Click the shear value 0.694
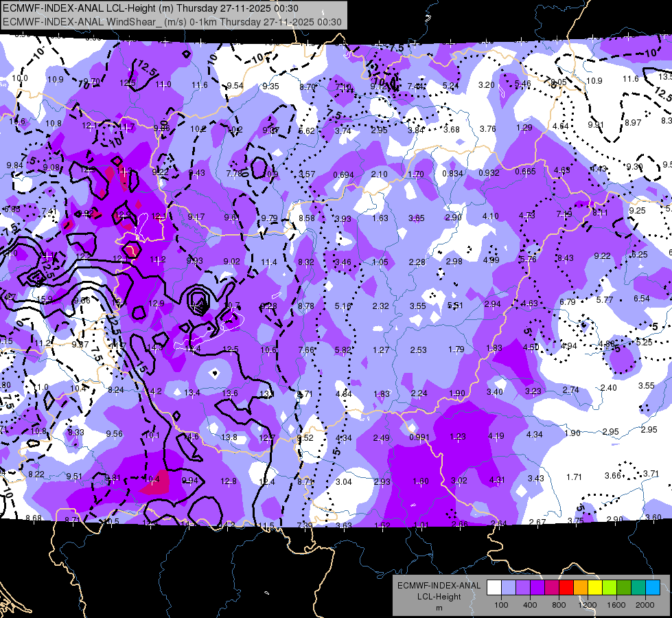The image size is (672, 618). pos(343,174)
